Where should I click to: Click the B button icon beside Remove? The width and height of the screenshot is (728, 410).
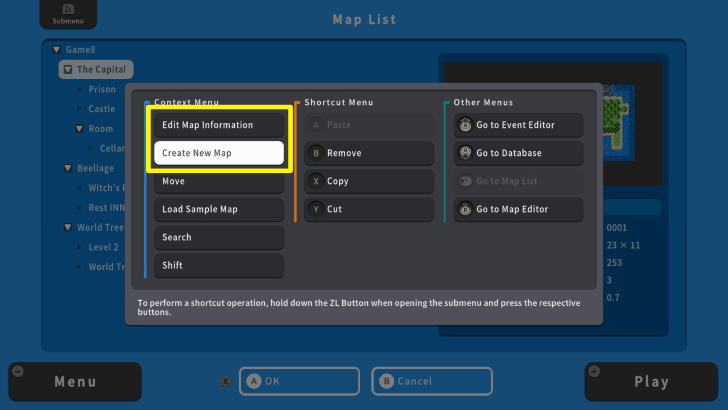coord(316,153)
